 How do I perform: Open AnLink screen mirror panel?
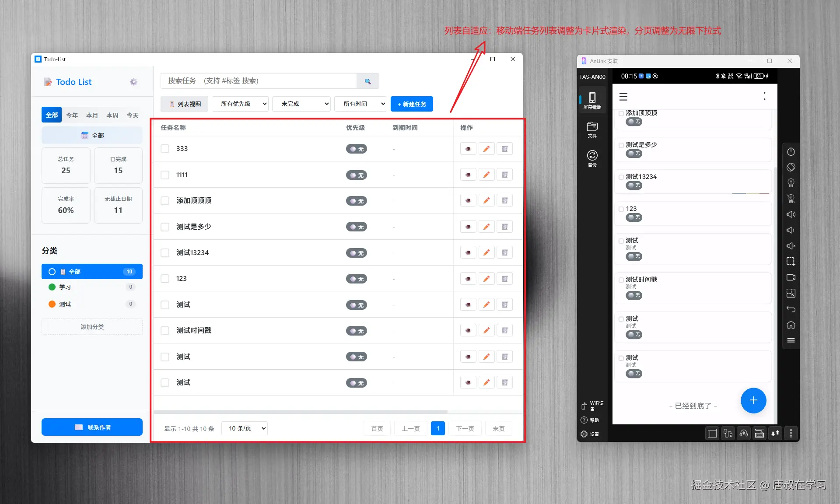[592, 100]
